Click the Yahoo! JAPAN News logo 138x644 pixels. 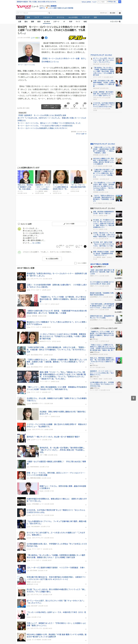pos(27,7)
